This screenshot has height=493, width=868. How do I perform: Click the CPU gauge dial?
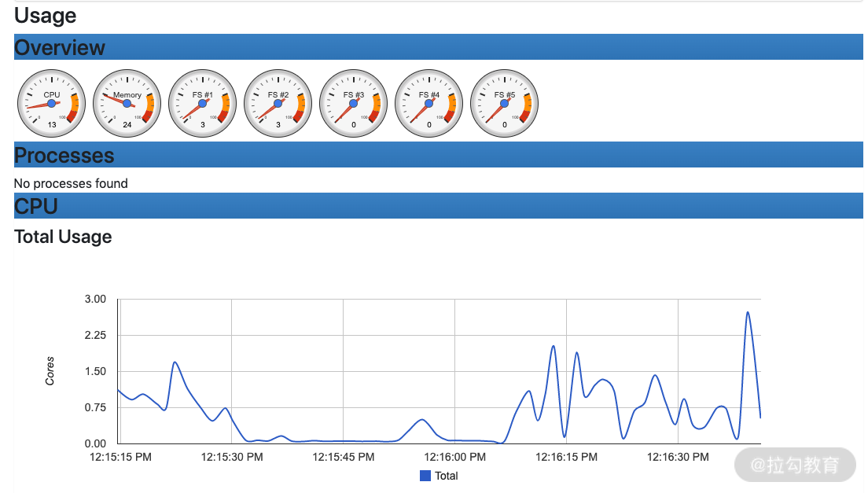[x=51, y=103]
